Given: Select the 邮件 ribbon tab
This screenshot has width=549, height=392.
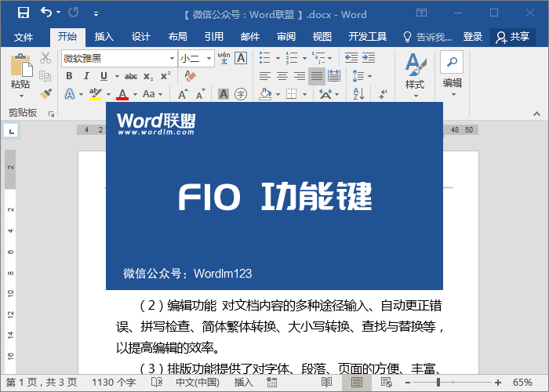Looking at the screenshot, I should pos(250,37).
